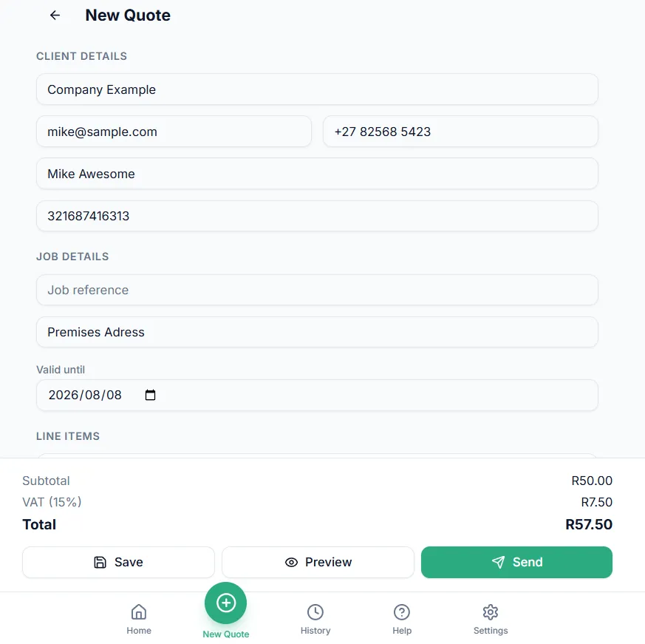The height and width of the screenshot is (644, 645).
Task: Open the History clock icon
Action: coord(315,612)
